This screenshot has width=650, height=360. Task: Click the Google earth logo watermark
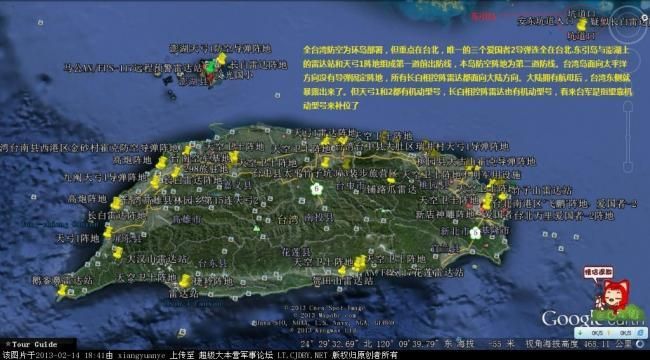coord(594,318)
